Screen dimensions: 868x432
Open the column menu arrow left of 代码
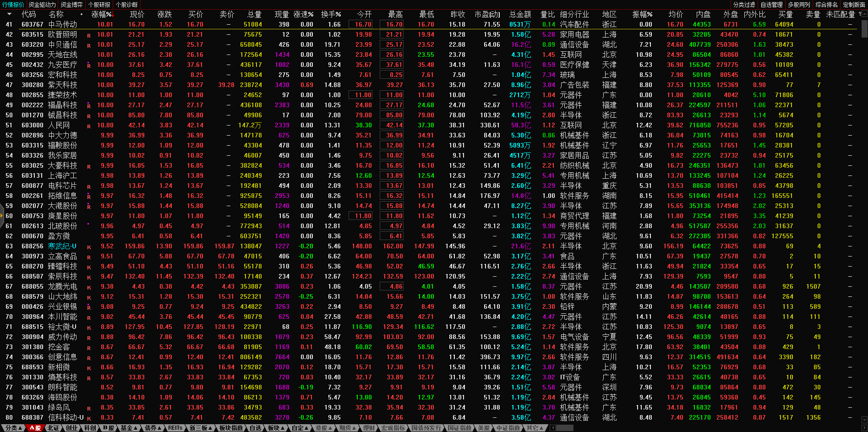coord(10,14)
